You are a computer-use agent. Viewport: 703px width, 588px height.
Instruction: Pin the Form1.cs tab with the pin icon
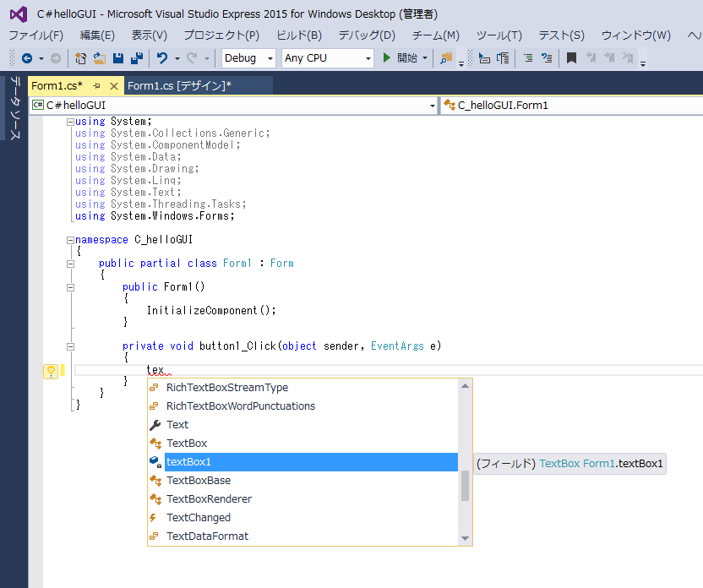pyautogui.click(x=96, y=85)
